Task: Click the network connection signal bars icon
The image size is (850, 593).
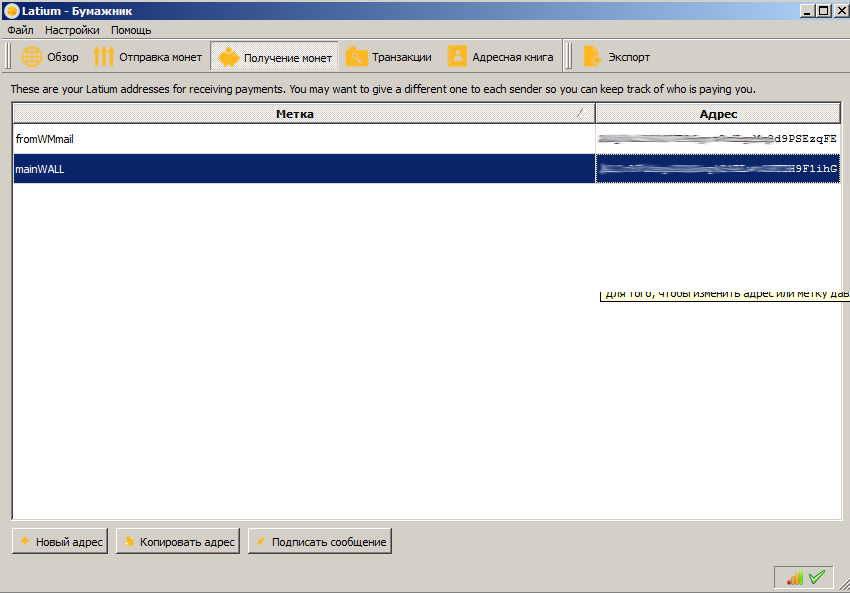Action: 794,577
